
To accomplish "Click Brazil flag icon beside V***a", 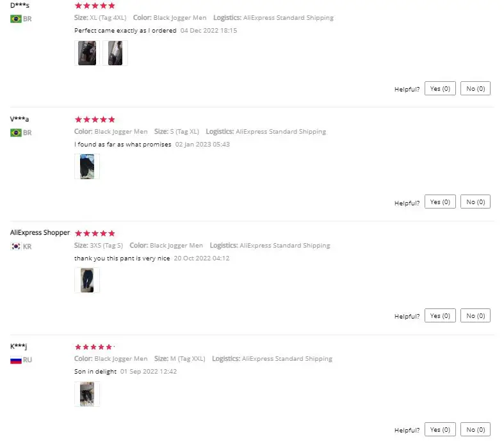I will (16, 133).
